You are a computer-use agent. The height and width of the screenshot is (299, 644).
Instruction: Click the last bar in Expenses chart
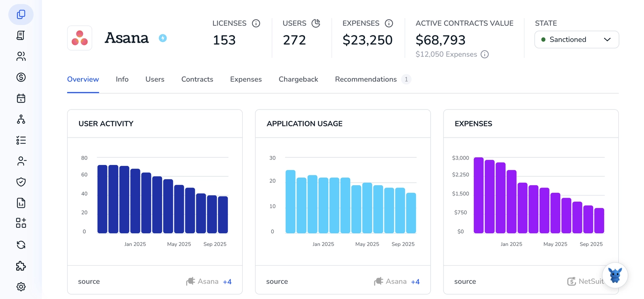[x=599, y=221]
